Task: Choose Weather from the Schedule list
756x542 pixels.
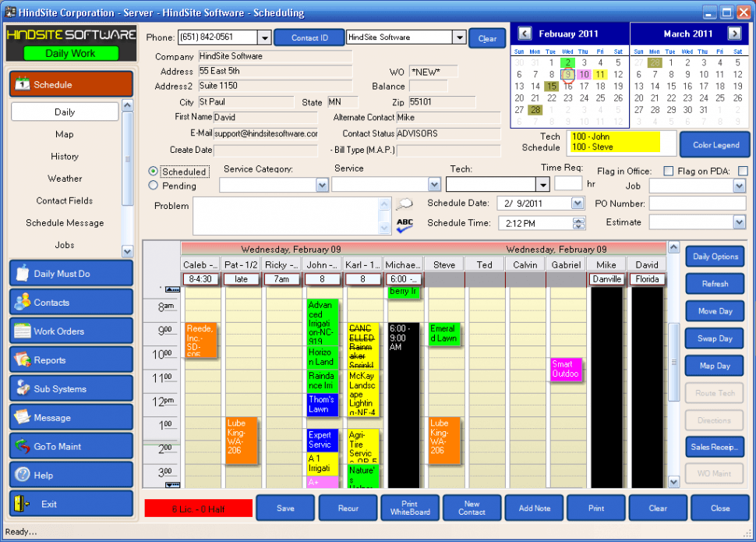Action: (x=65, y=179)
